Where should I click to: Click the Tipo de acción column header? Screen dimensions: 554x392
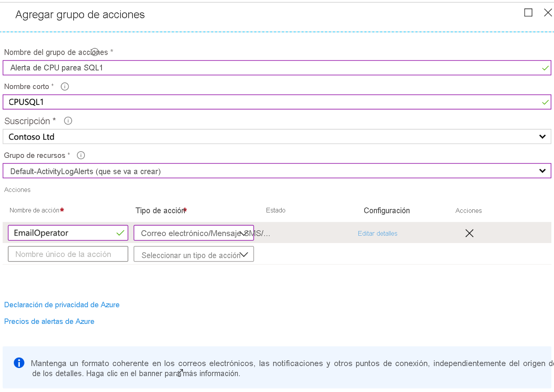tap(161, 211)
